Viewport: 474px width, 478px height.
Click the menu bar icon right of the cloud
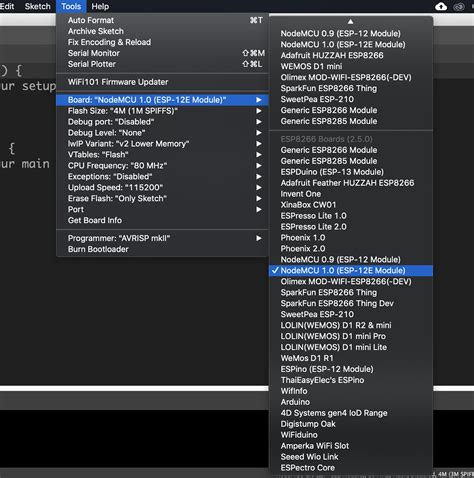point(459,7)
